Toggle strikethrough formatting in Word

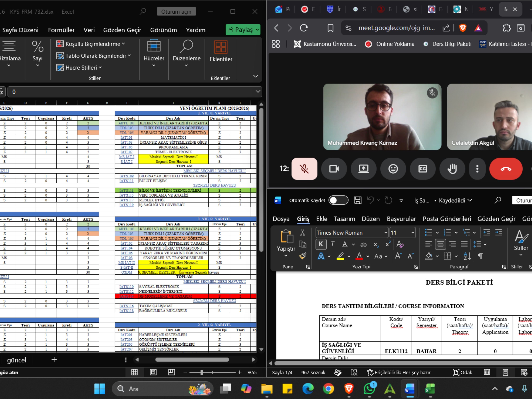click(363, 245)
